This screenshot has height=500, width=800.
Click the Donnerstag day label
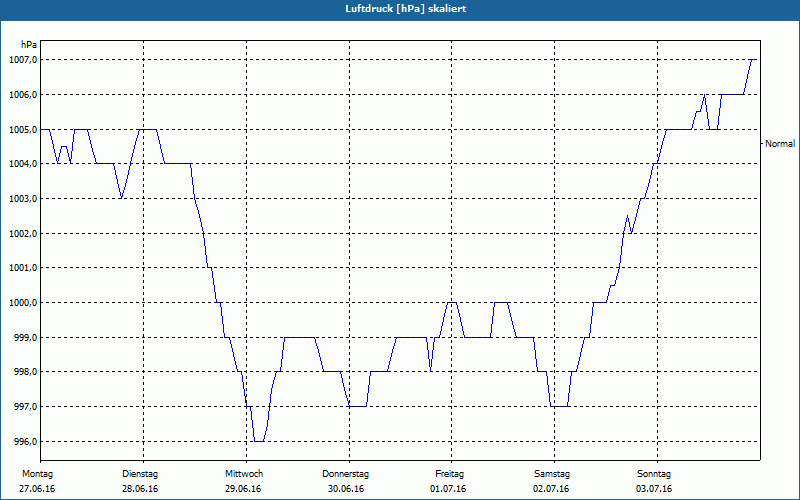tap(345, 474)
